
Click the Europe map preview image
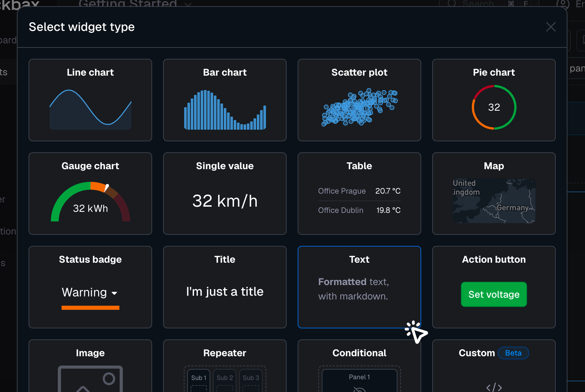(494, 201)
